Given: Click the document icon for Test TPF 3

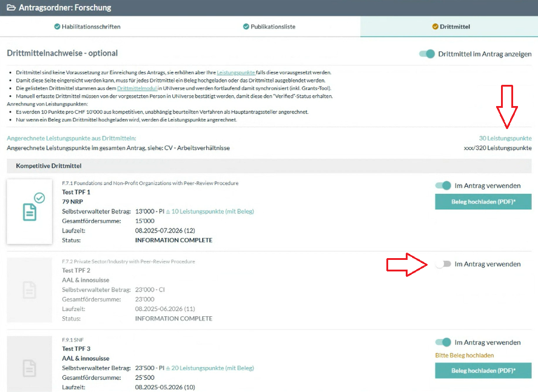Looking at the screenshot, I should [x=29, y=367].
